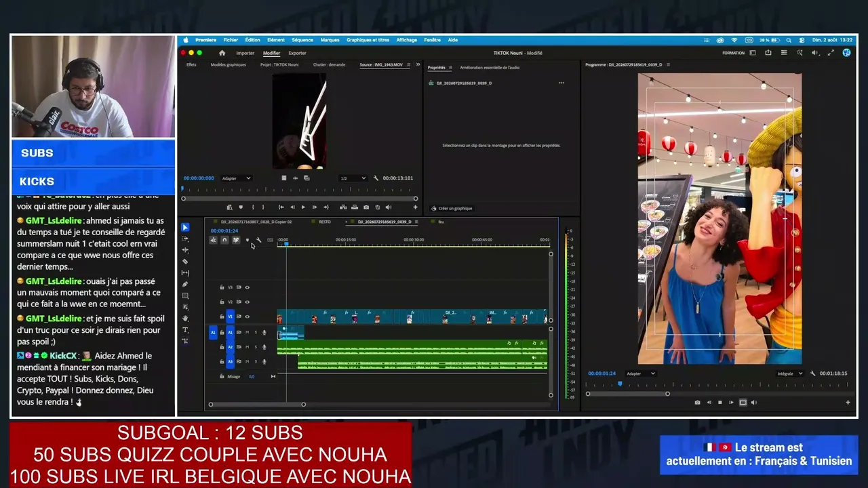Image resolution: width=868 pixels, height=488 pixels.
Task: Add a marker in the timeline
Action: (x=247, y=240)
